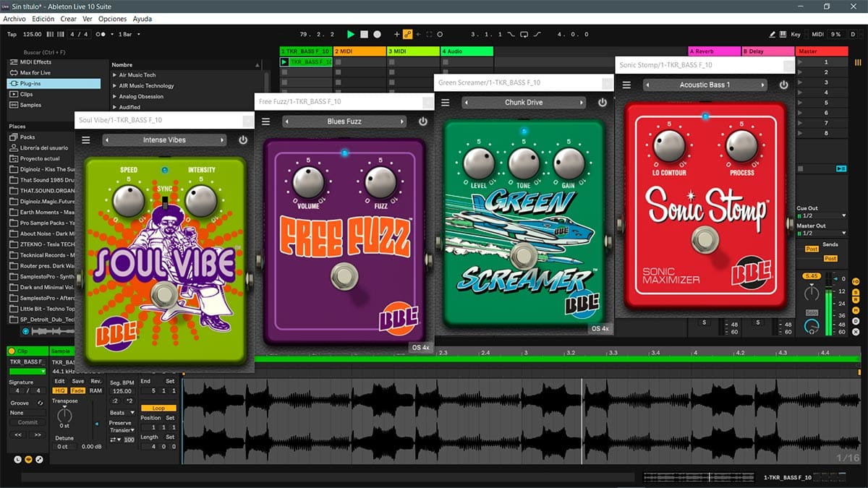The height and width of the screenshot is (488, 868).
Task: Launch the TKR_BASS F_10 clip
Action: 285,62
